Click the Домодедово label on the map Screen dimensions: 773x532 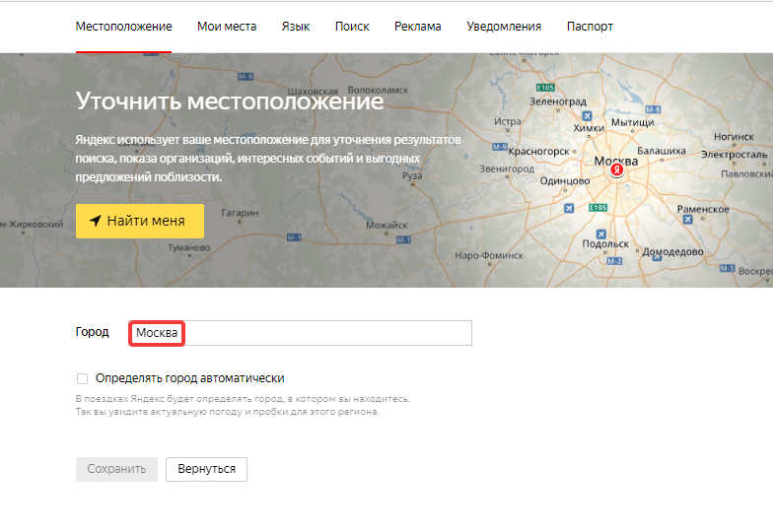(x=672, y=252)
